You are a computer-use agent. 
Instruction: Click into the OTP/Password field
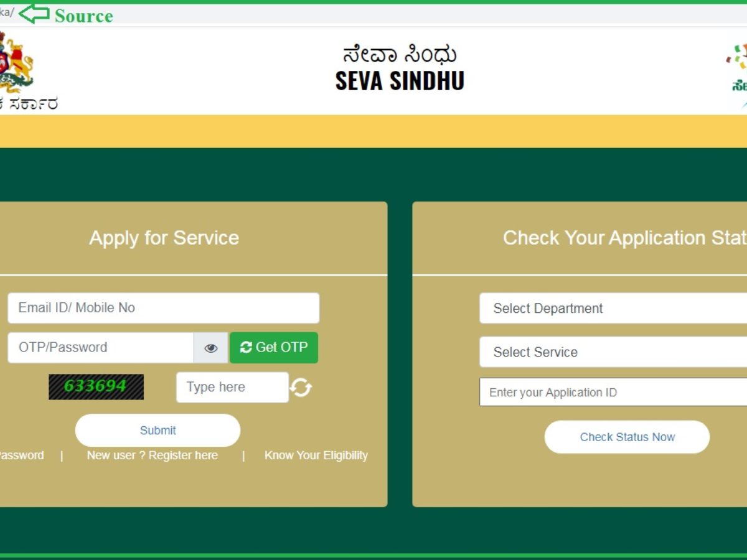pos(100,348)
